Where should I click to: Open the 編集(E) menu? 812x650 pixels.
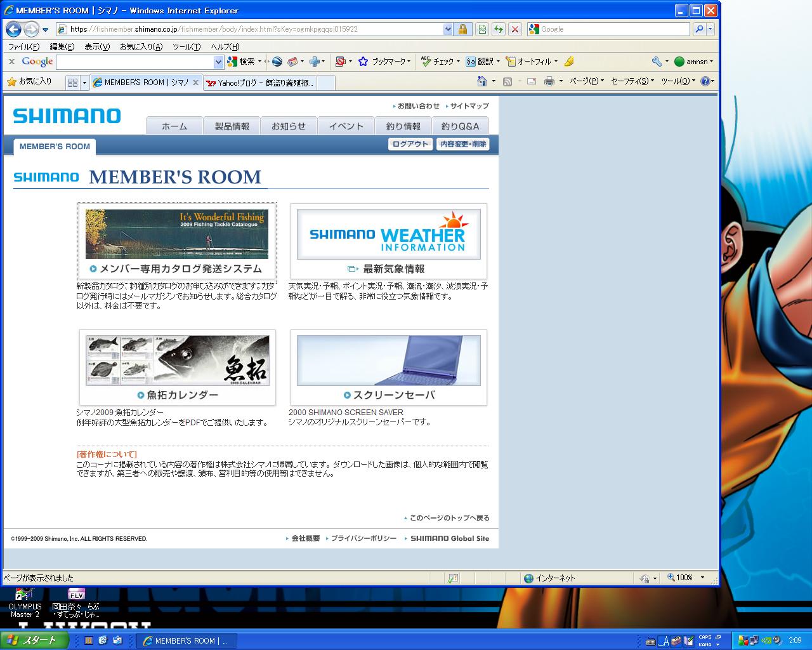(62, 46)
